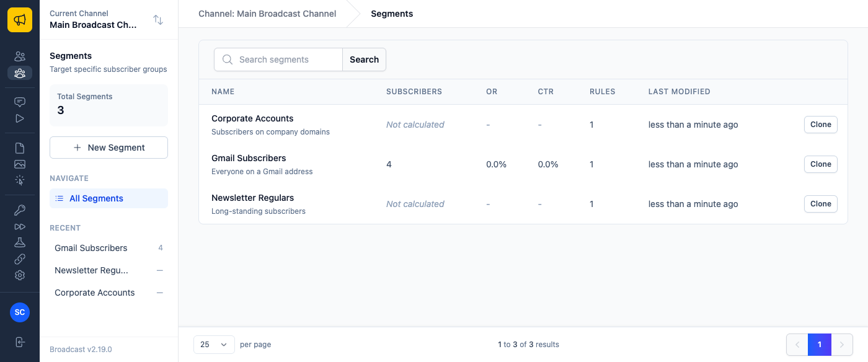Clone the Corporate Accounts segment
The width and height of the screenshot is (868, 362).
pos(820,125)
